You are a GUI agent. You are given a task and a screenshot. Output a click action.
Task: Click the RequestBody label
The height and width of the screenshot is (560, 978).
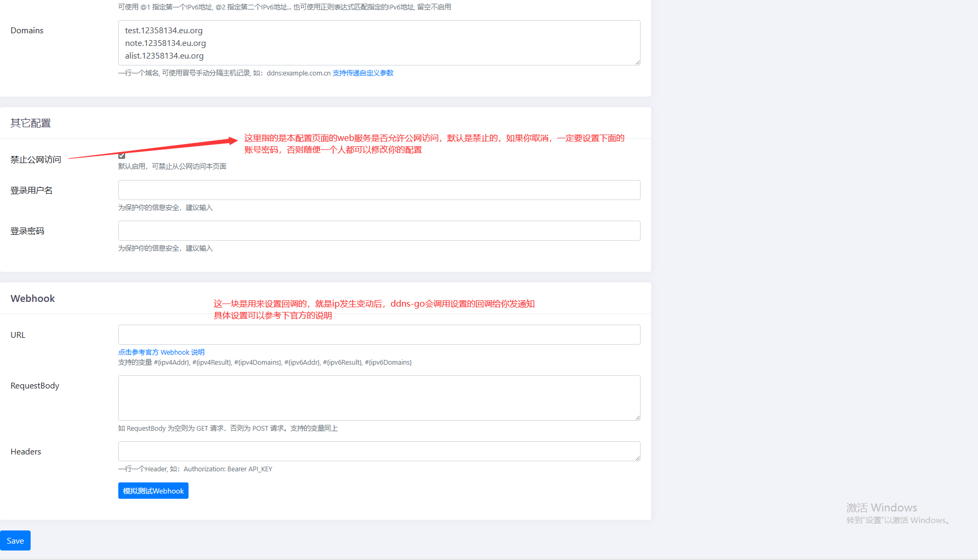pos(35,386)
